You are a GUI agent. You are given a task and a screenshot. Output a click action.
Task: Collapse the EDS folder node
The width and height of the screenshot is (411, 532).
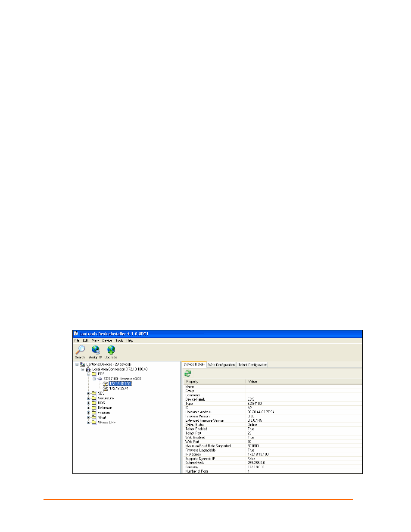click(x=88, y=374)
